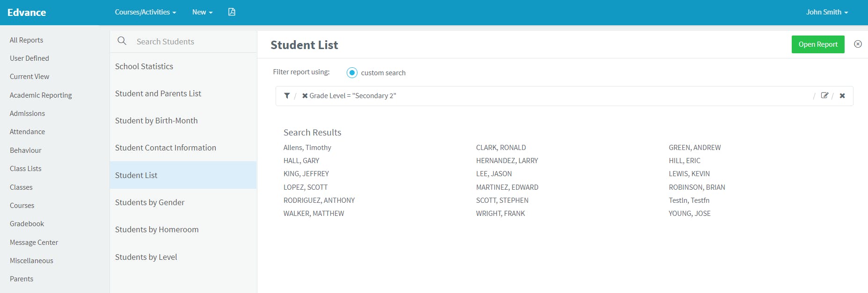Click the PDF document icon in top bar

tap(232, 12)
